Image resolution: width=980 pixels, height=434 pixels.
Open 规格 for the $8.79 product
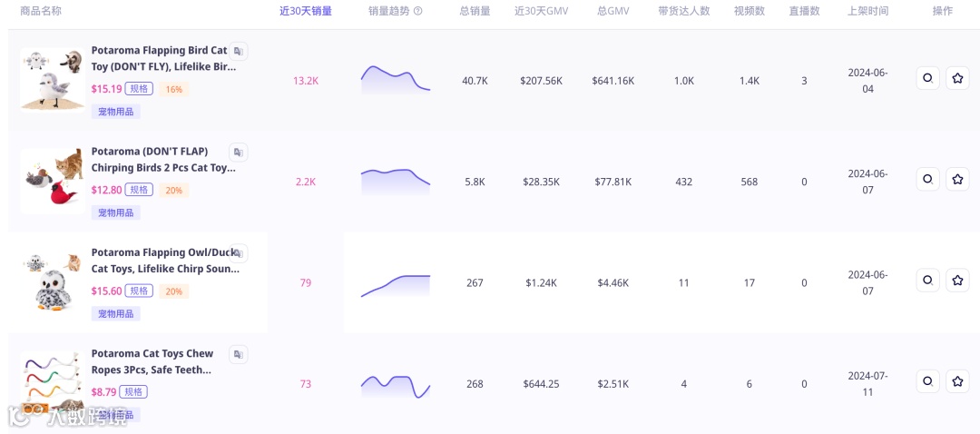click(x=133, y=392)
